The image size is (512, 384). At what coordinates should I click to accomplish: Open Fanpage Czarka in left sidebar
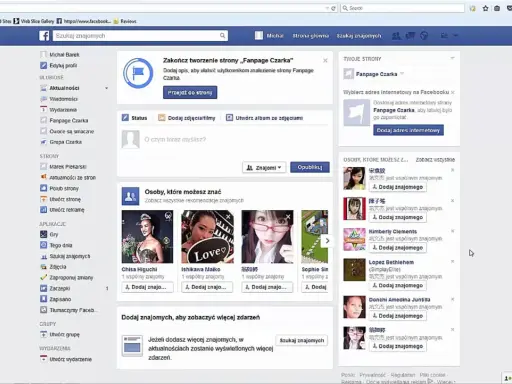(69, 120)
